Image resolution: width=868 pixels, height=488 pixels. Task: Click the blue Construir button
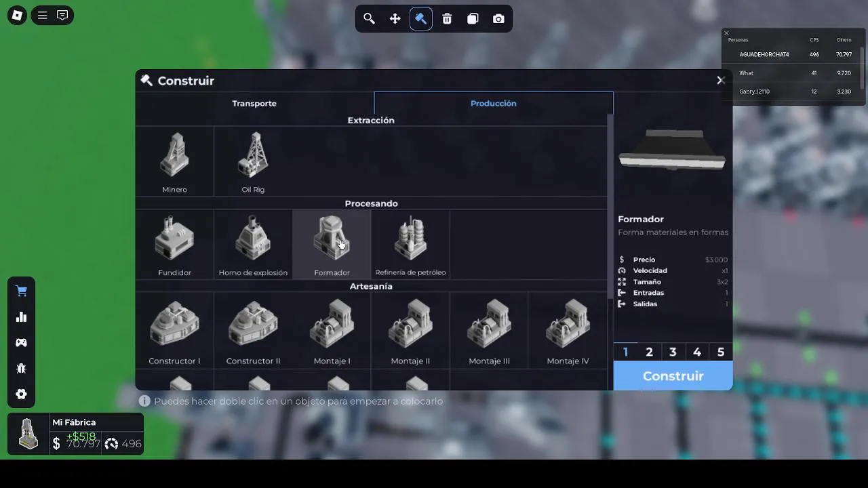tap(673, 375)
